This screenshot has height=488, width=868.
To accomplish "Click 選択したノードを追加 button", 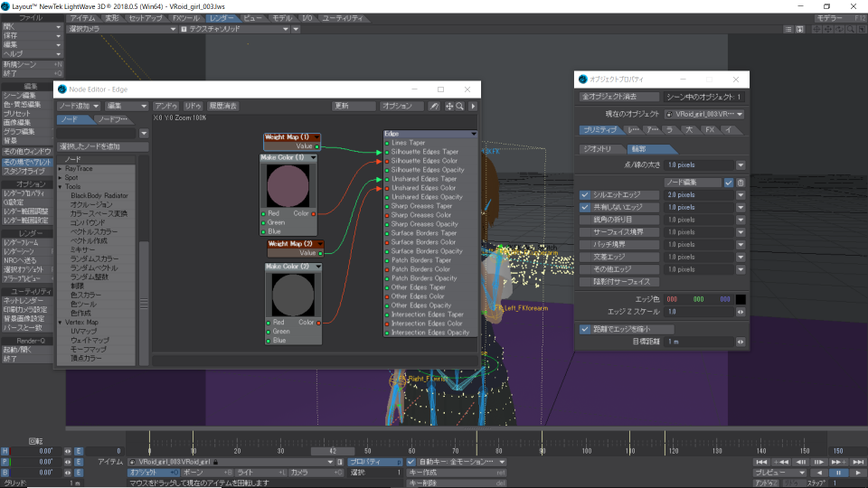I will coord(102,146).
